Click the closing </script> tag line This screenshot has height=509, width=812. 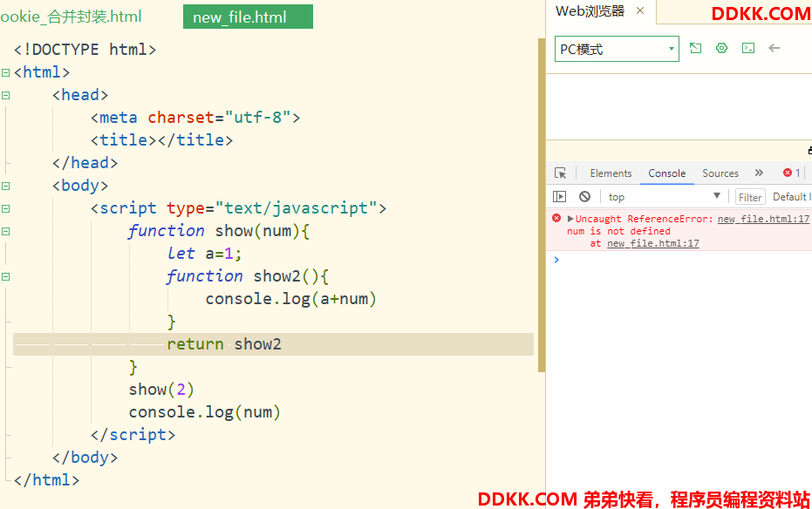pyautogui.click(x=133, y=435)
